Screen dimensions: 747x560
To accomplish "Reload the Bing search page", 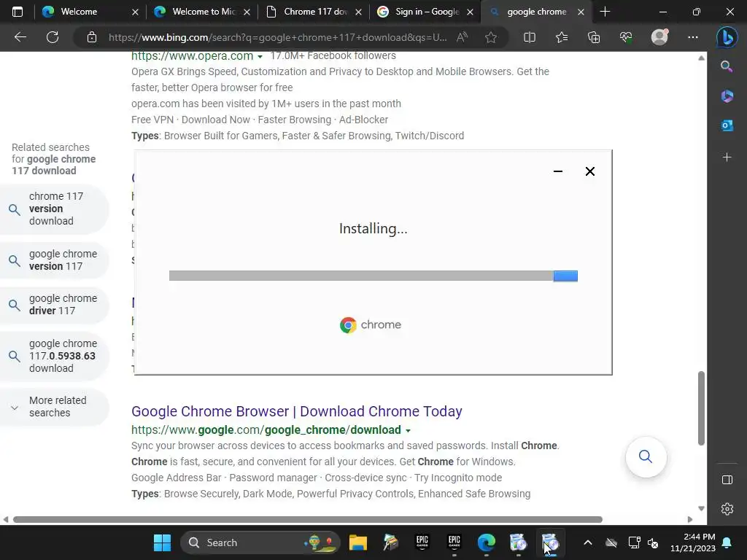I will (53, 37).
